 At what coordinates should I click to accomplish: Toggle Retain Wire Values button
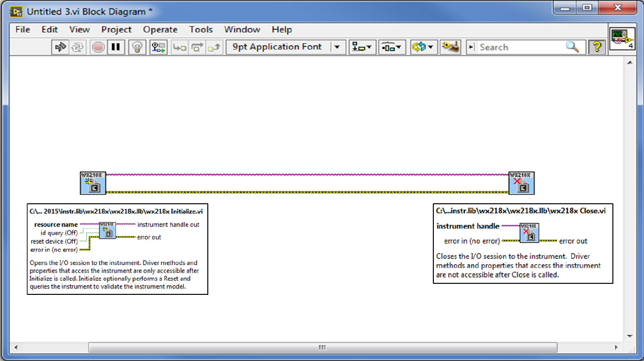(x=158, y=47)
